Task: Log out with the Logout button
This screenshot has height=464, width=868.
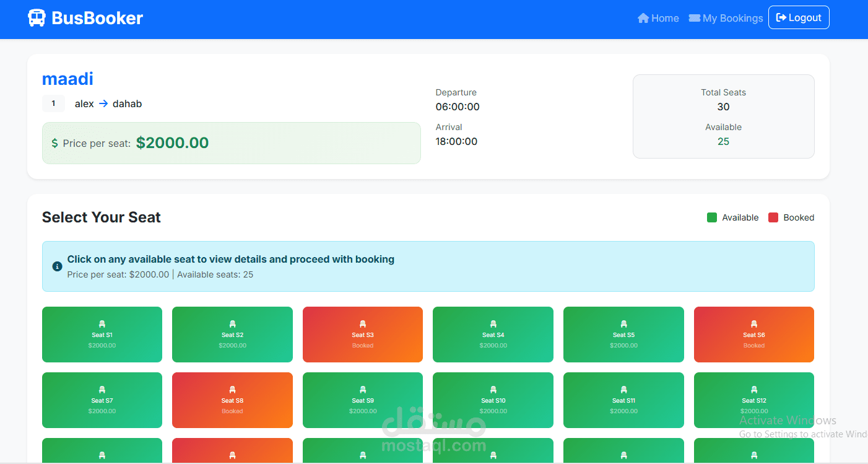Action: click(799, 17)
